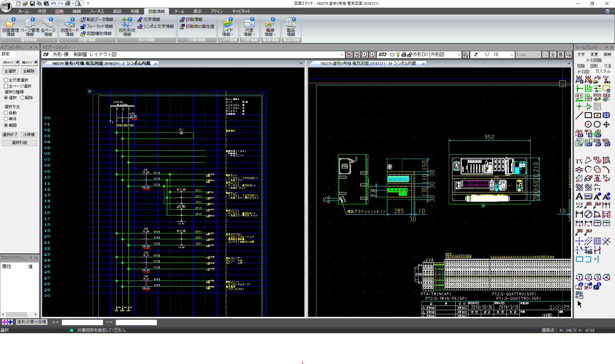Viewport: 615px width, 364px height.
Task: Click 転記データ情報 in ribbon
Action: (97, 20)
